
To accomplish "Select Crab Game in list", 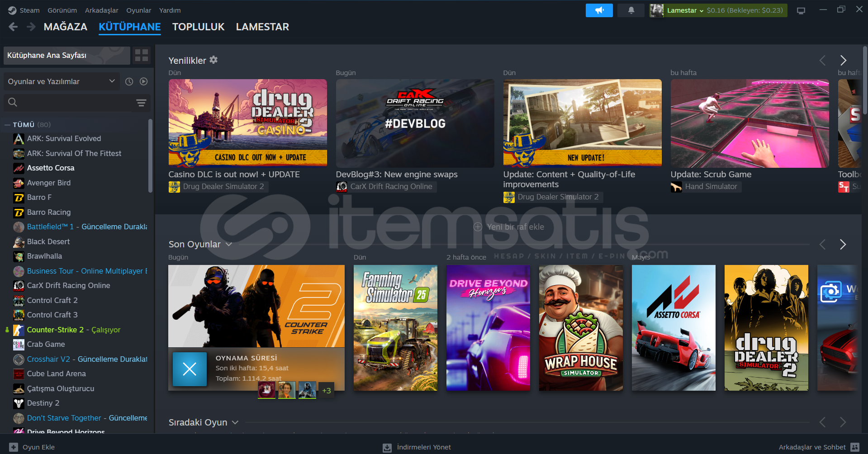I will coord(46,345).
